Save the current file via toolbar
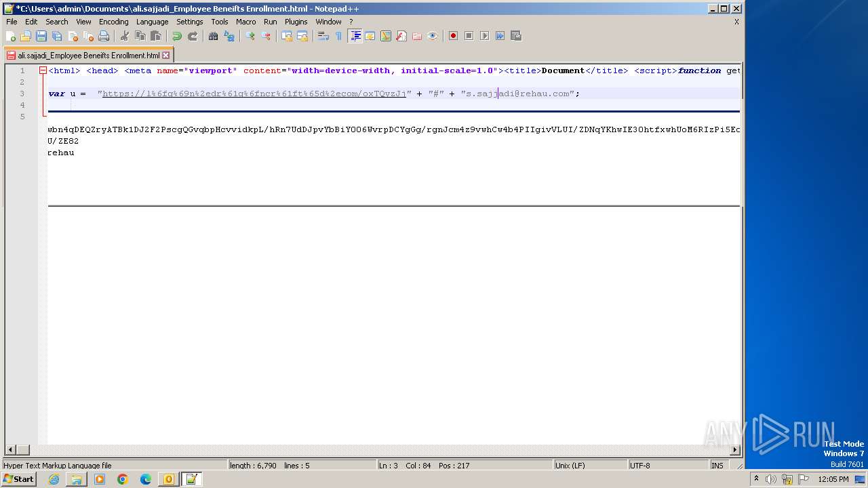This screenshot has height=488, width=868. click(x=41, y=36)
